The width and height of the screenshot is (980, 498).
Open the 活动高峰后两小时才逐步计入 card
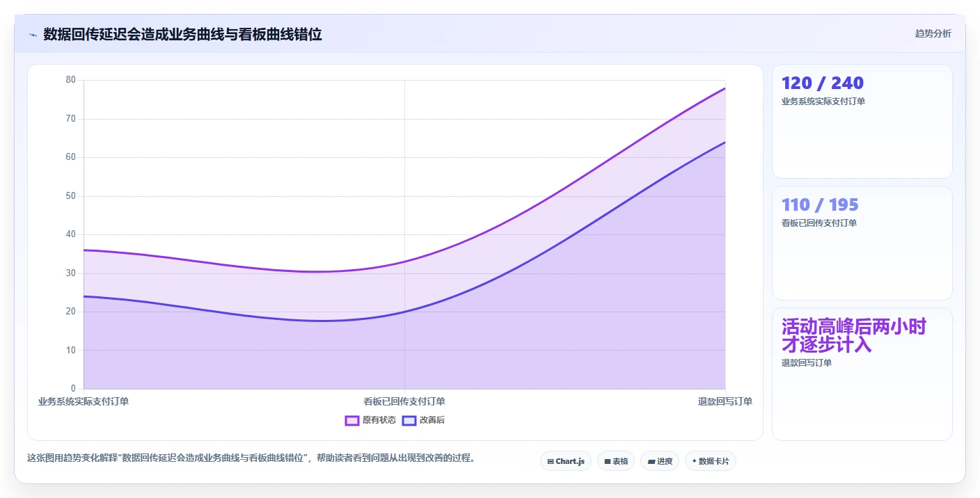pyautogui.click(x=862, y=374)
